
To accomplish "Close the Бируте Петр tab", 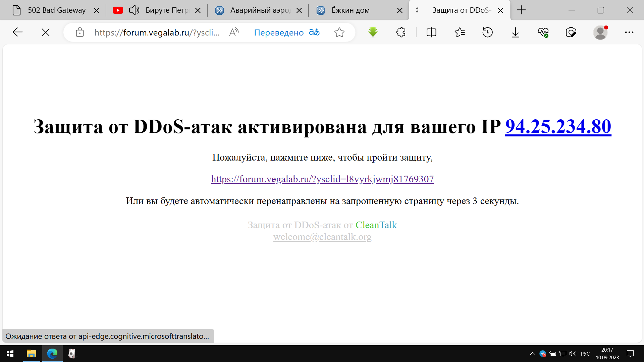I will tap(198, 10).
